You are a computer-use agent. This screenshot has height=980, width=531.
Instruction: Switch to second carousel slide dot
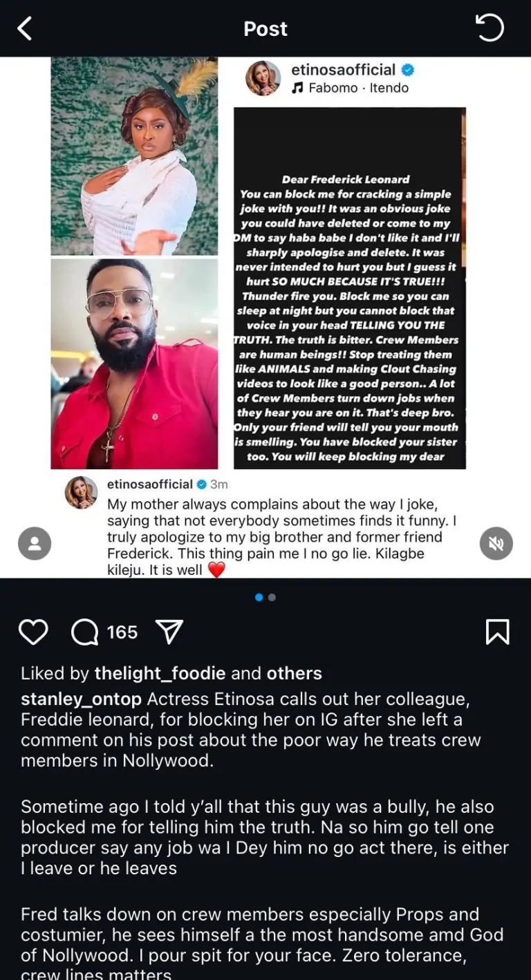tap(272, 597)
